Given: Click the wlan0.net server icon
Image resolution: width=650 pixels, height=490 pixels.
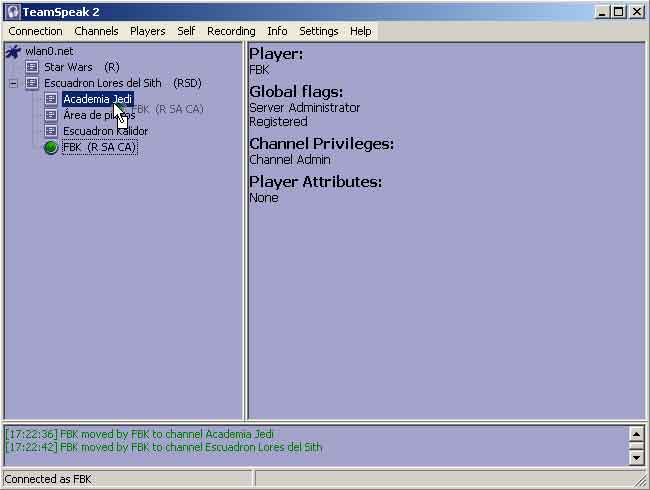Looking at the screenshot, I should [x=13, y=52].
